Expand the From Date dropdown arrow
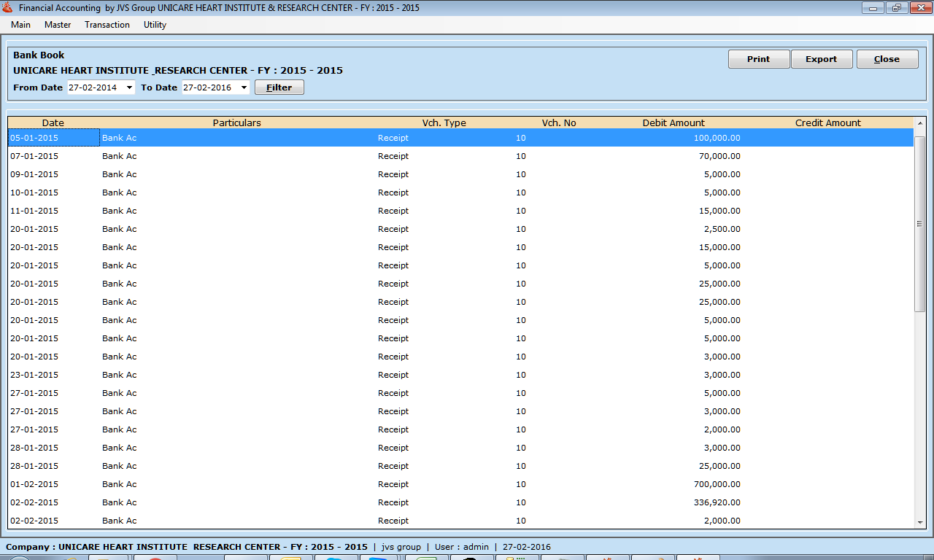Image resolution: width=934 pixels, height=560 pixels. click(x=130, y=87)
